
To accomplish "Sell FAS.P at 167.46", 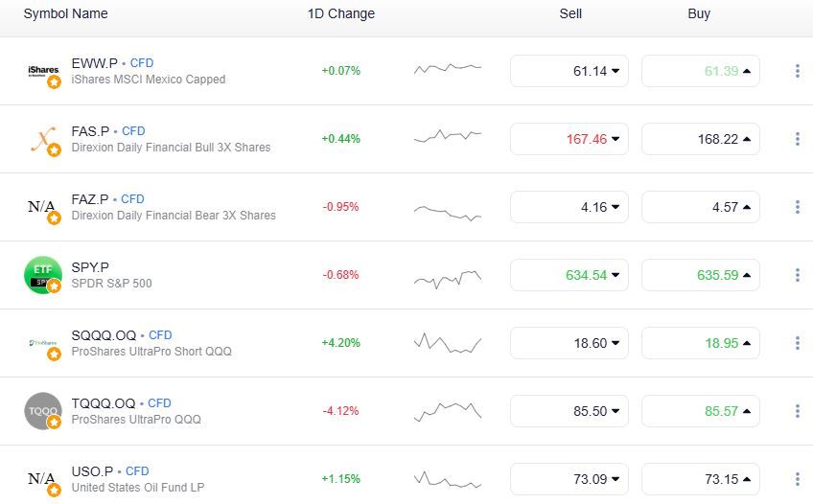I will click(x=569, y=139).
